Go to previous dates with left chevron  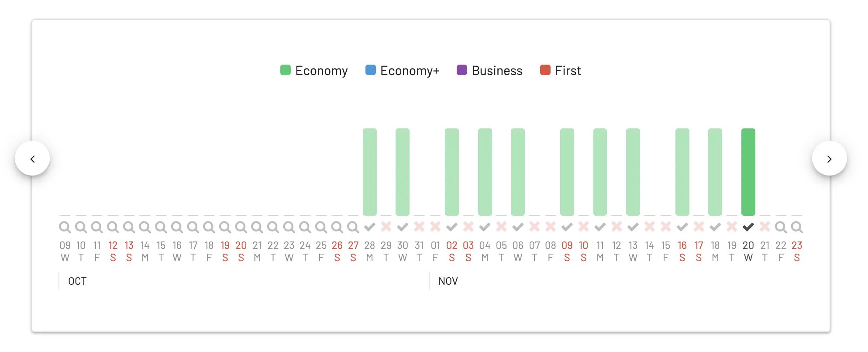tap(32, 159)
